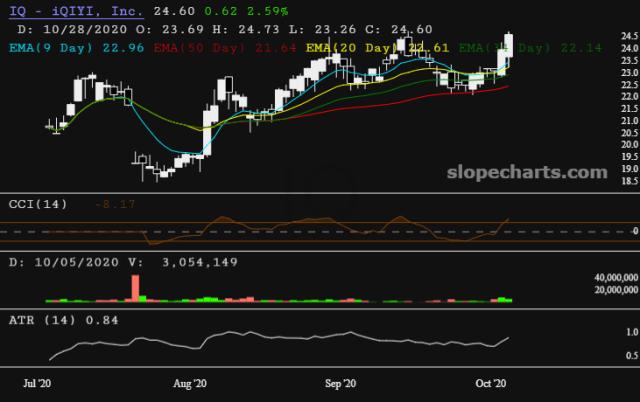Click the 1.0 level on ATR axis
The height and width of the screenshot is (402, 640).
[x=632, y=332]
